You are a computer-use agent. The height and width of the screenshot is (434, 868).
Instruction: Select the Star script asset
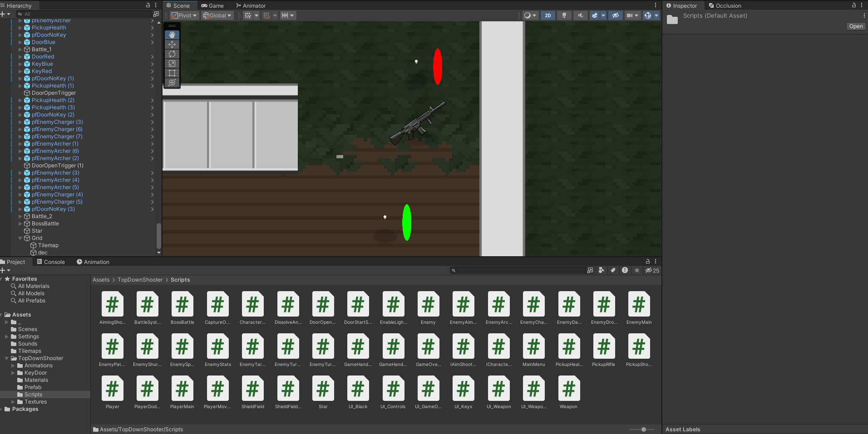323,393
